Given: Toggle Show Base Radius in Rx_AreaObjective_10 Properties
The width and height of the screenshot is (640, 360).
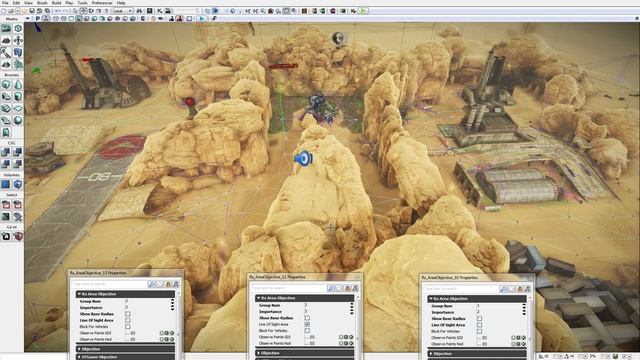Looking at the screenshot, I should [x=479, y=318].
